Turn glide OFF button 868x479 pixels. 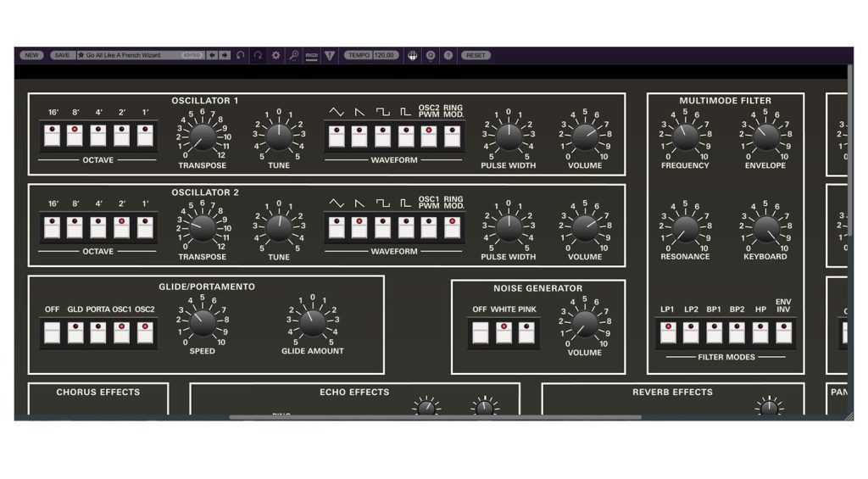click(x=52, y=333)
